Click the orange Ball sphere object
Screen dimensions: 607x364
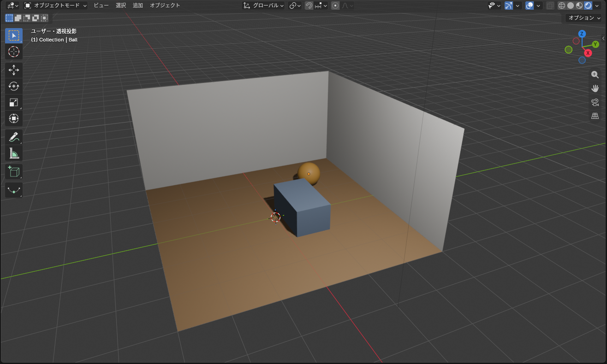click(309, 173)
